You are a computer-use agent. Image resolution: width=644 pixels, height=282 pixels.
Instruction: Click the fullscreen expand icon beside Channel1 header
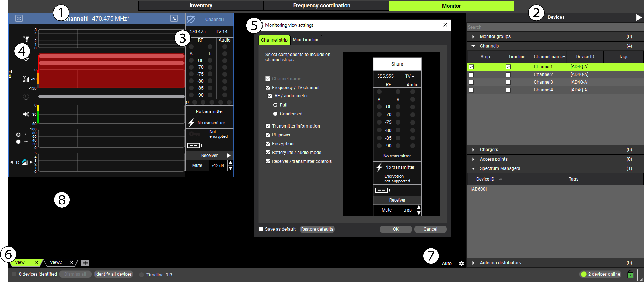(19, 18)
